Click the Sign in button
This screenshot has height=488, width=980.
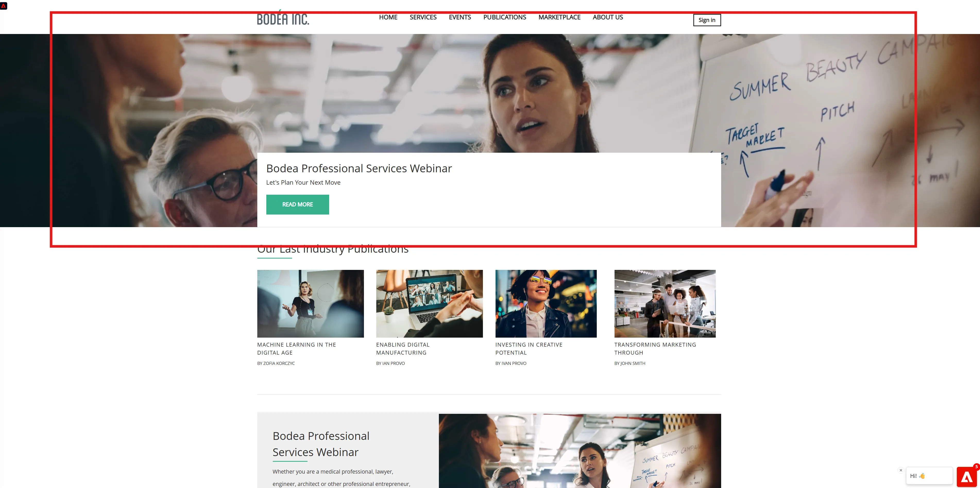click(707, 20)
